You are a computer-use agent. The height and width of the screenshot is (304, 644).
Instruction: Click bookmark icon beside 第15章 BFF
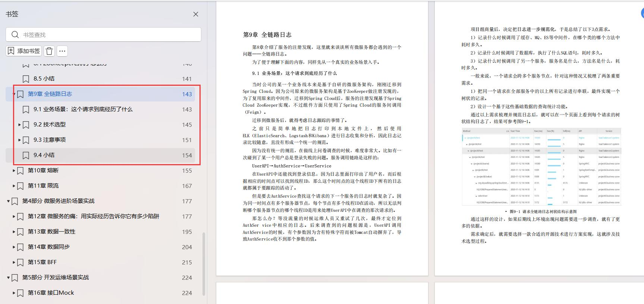pyautogui.click(x=20, y=262)
